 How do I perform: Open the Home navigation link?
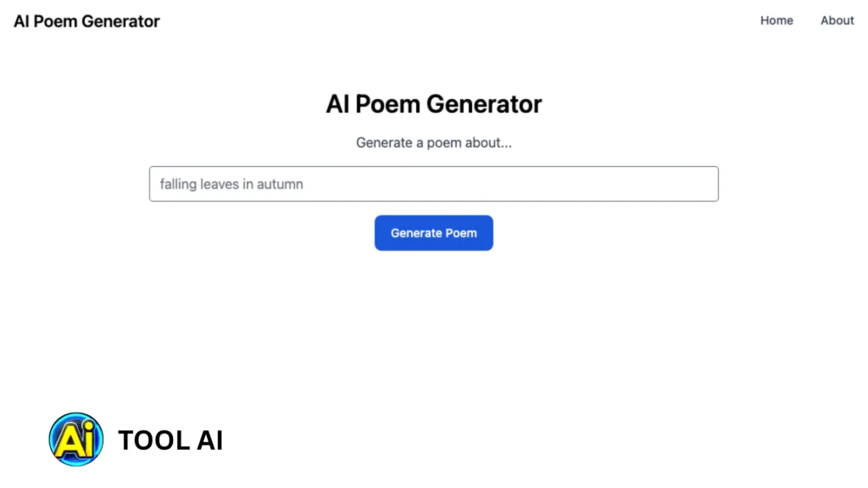tap(776, 20)
